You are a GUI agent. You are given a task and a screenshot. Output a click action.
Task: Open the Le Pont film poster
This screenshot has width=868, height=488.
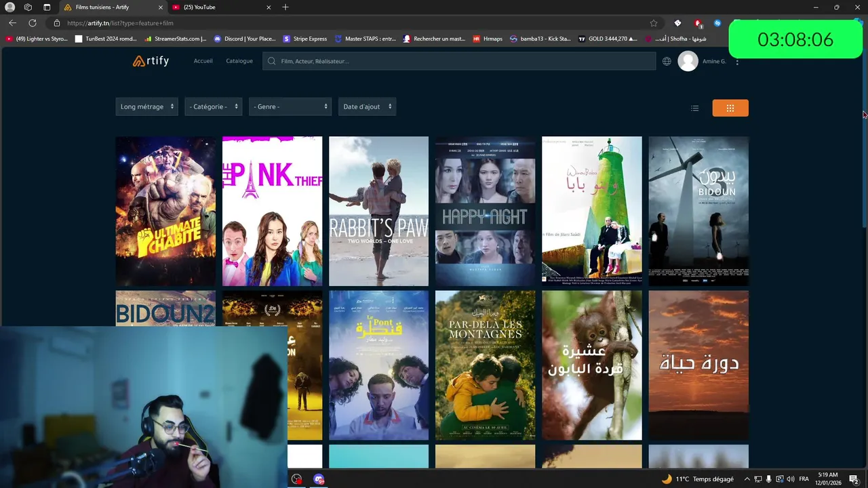pos(378,365)
